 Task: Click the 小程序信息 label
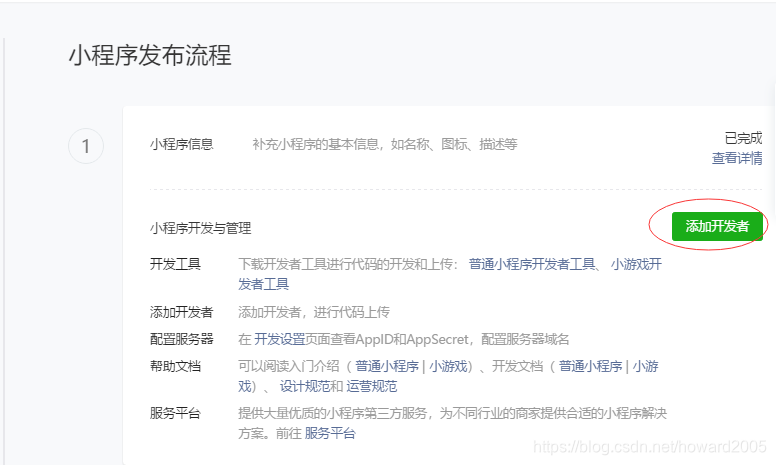tap(182, 144)
